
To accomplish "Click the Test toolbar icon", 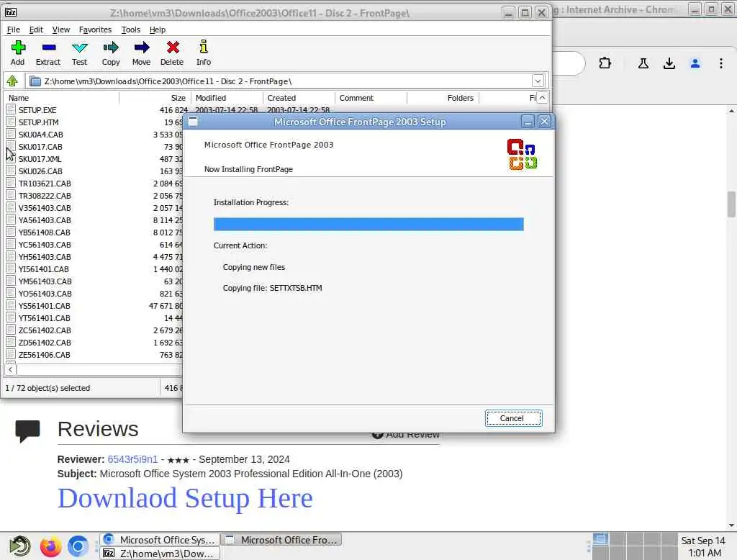I will [79, 48].
